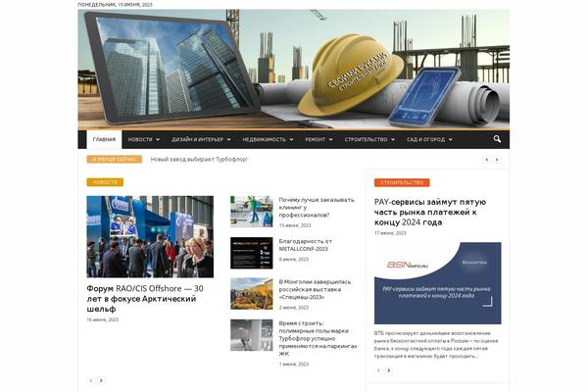588x392 pixels.
Task: Click the date 1 июня, 2023
Action: coord(294,365)
